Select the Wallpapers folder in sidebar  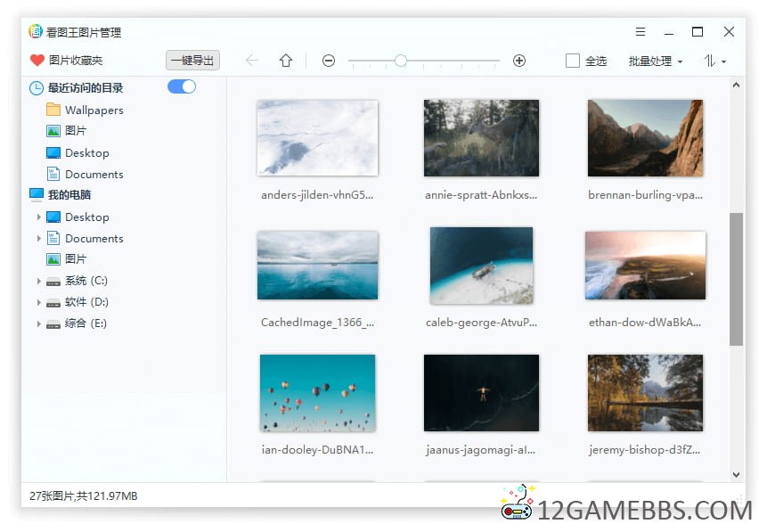coord(94,110)
